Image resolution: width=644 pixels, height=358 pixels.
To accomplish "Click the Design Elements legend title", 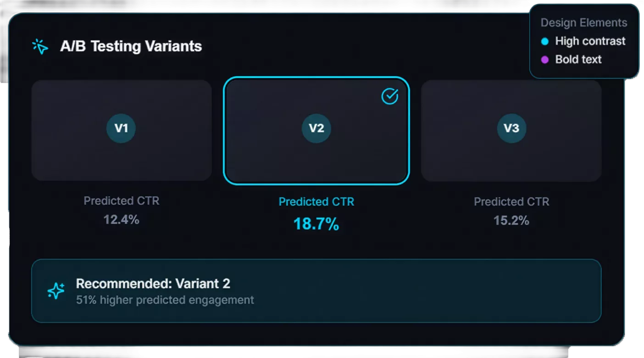I will pyautogui.click(x=584, y=23).
